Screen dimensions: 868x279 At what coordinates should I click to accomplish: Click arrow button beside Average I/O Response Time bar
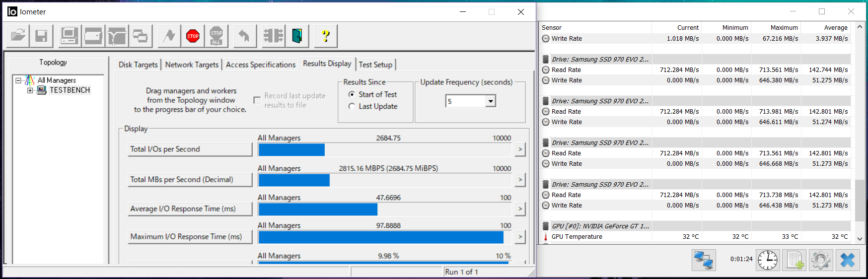click(520, 209)
